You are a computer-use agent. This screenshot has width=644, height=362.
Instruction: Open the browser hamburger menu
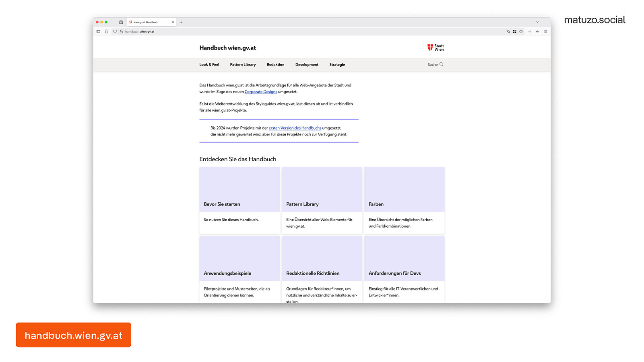tap(545, 31)
